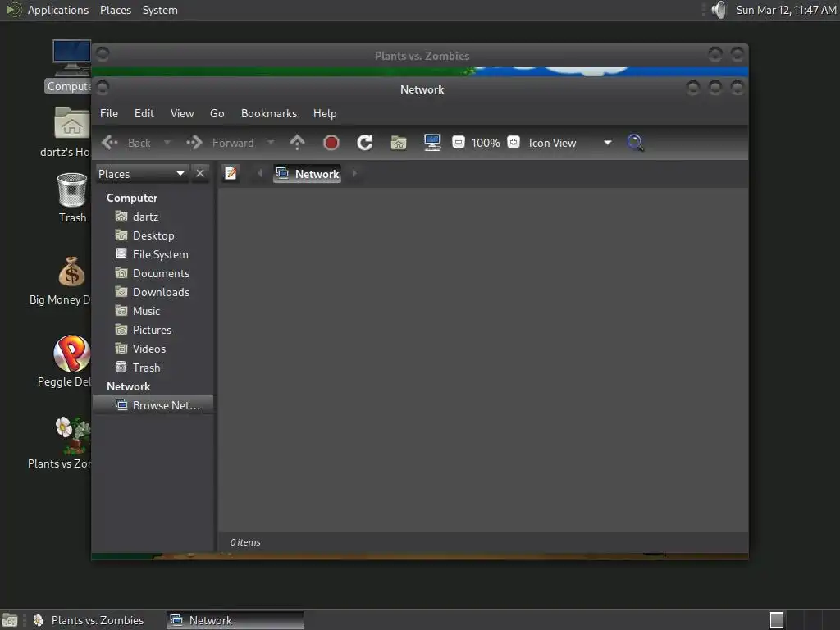Image resolution: width=840 pixels, height=630 pixels.
Task: Select Pictures in the sidebar
Action: pyautogui.click(x=153, y=330)
